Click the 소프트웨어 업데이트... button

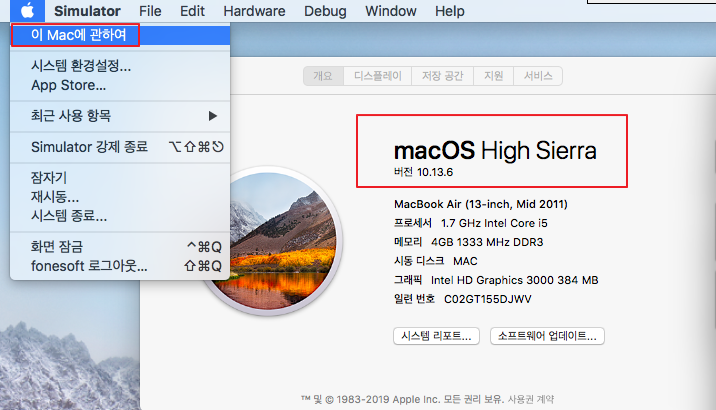pyautogui.click(x=547, y=336)
